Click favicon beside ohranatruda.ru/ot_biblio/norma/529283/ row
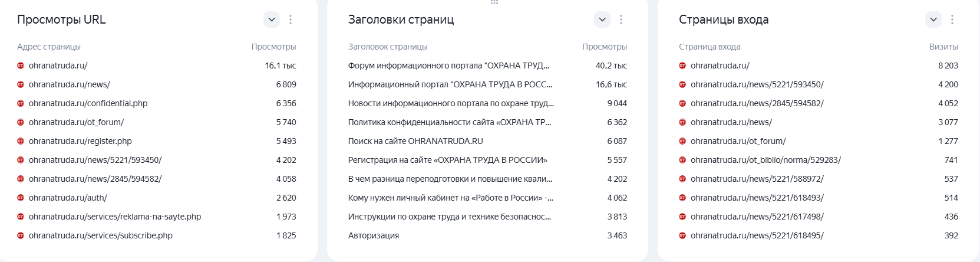 (682, 160)
